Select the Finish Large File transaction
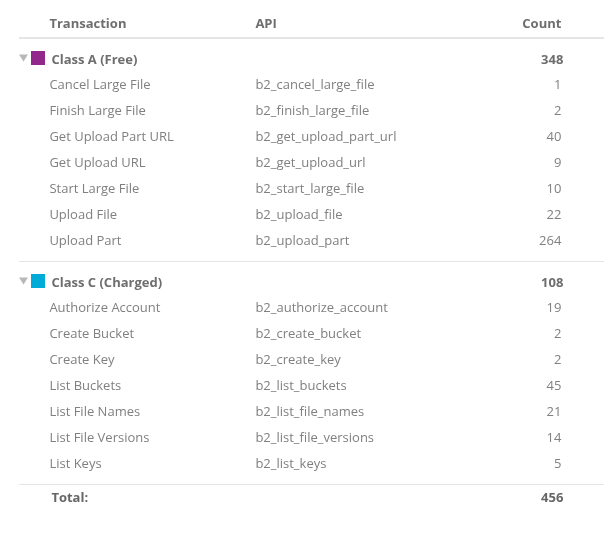 click(97, 111)
